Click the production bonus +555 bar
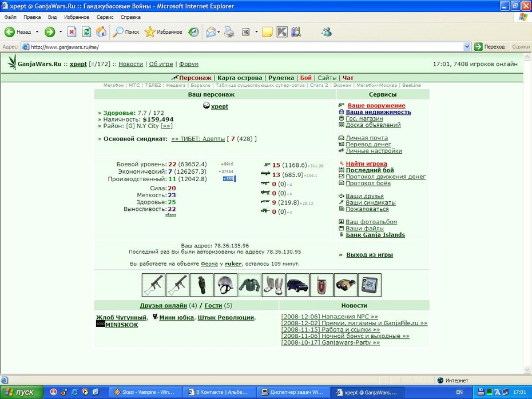 [229, 179]
